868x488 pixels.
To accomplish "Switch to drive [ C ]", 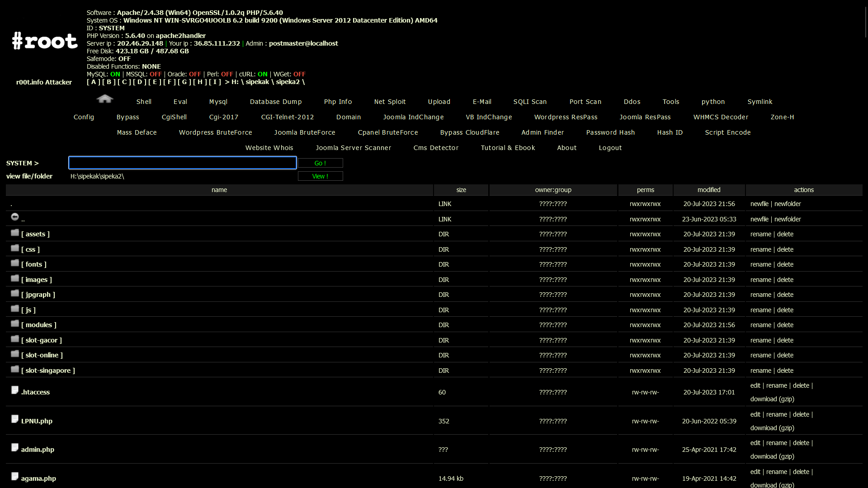I will coord(124,82).
